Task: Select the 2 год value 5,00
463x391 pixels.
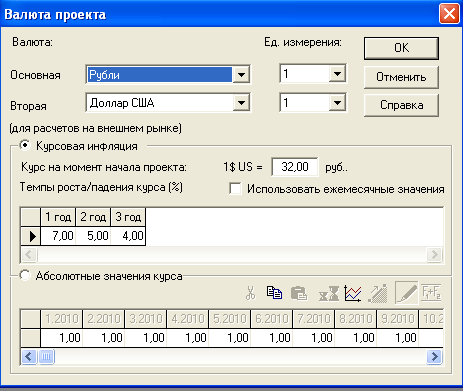Action: coord(93,236)
